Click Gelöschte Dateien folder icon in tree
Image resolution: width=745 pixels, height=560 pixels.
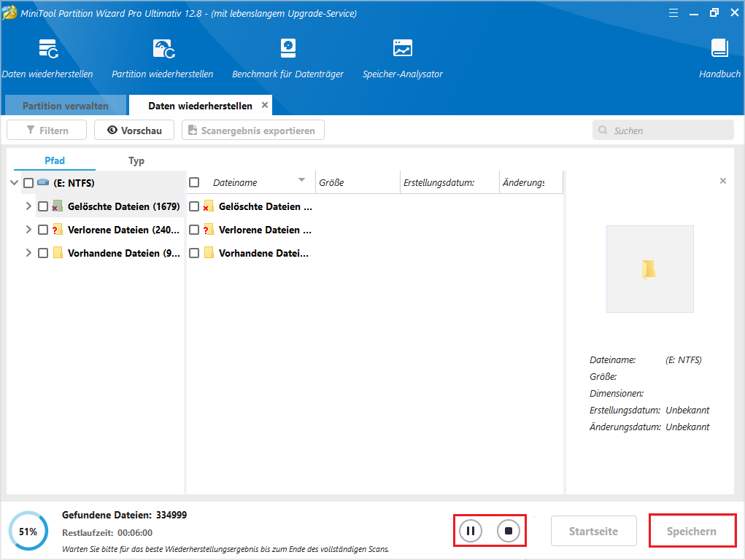(x=58, y=206)
